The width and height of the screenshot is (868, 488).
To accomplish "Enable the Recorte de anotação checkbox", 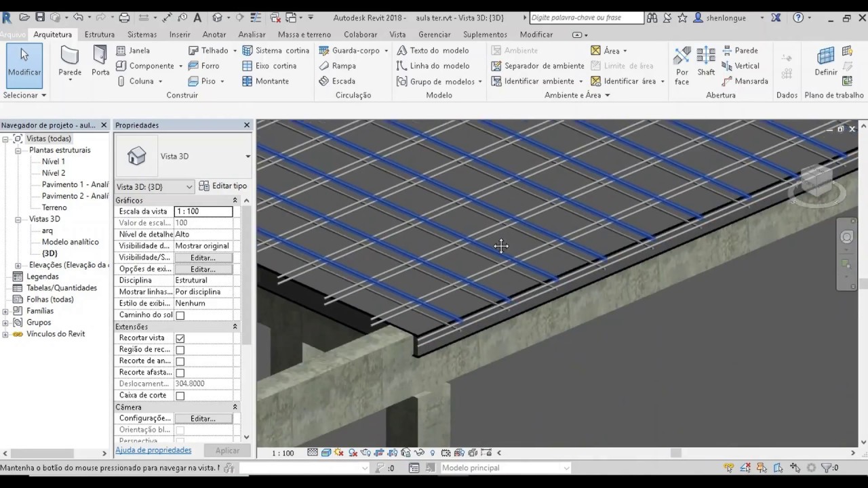I will tap(180, 361).
